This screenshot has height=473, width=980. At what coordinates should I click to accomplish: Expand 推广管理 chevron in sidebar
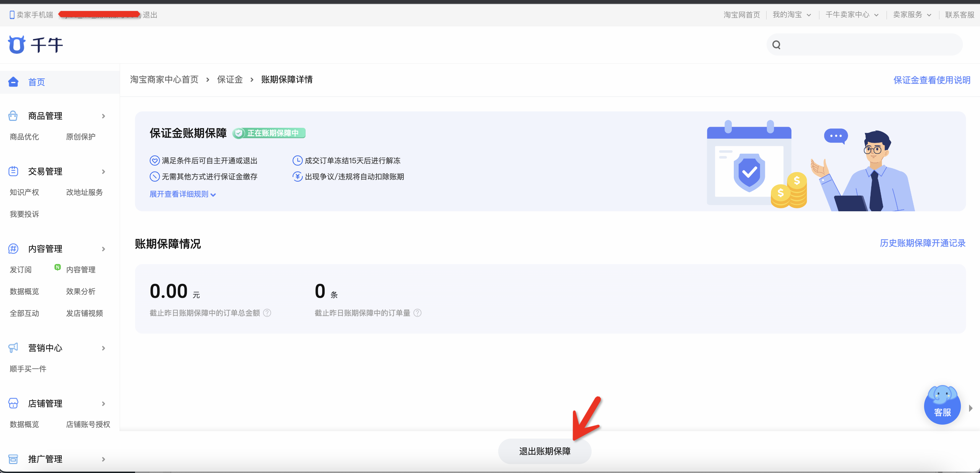pos(103,459)
